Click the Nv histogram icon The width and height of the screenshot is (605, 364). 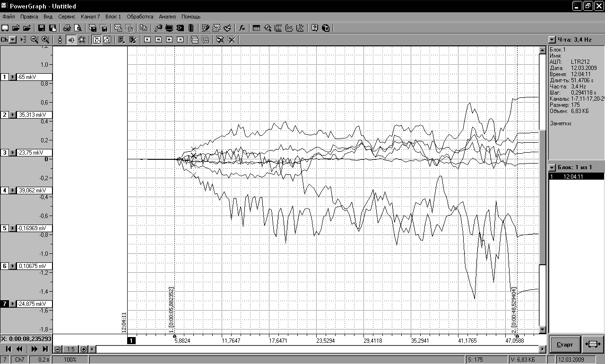pyautogui.click(x=300, y=28)
